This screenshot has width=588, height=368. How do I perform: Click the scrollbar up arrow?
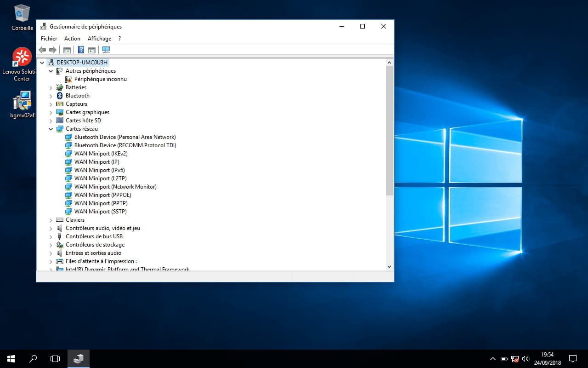[x=389, y=63]
